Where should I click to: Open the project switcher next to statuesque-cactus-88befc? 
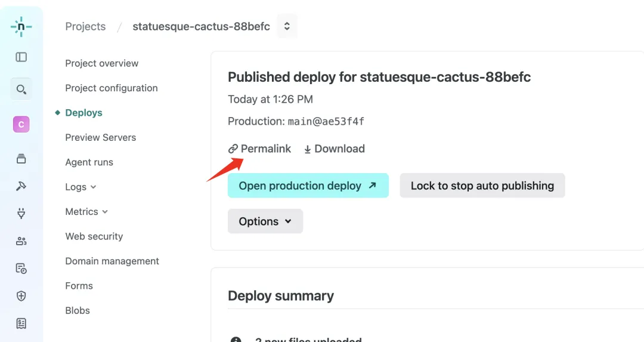click(287, 26)
